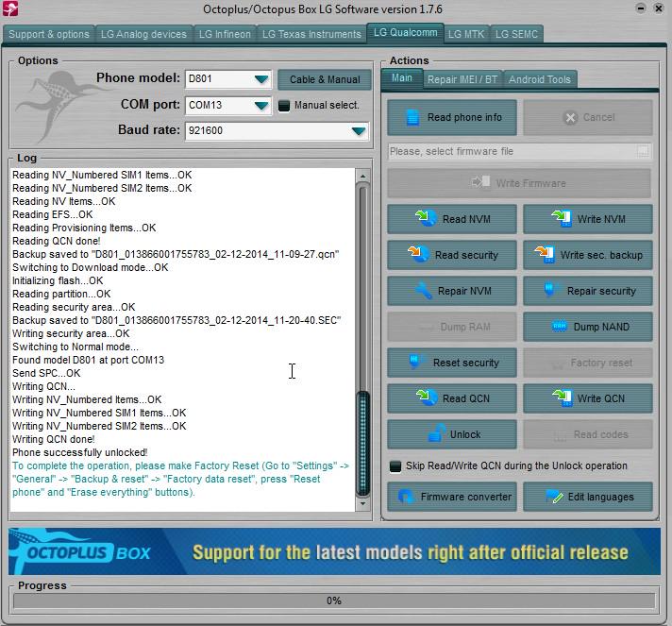Click log line 'Writing QCN done!'

pos(54,439)
